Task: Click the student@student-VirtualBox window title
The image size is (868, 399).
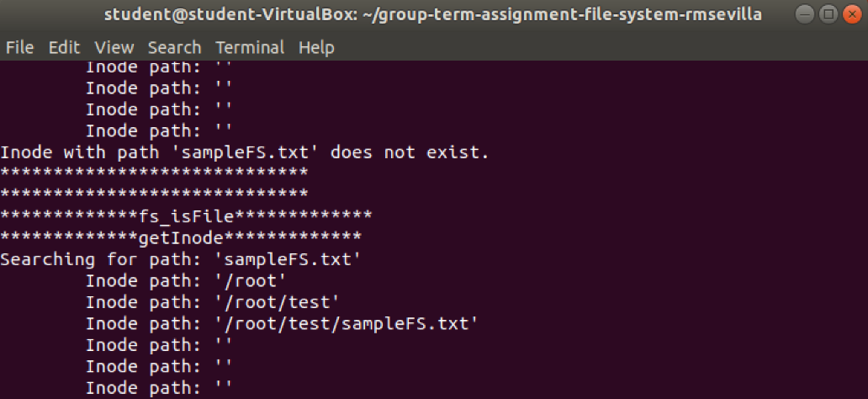Action: (433, 15)
